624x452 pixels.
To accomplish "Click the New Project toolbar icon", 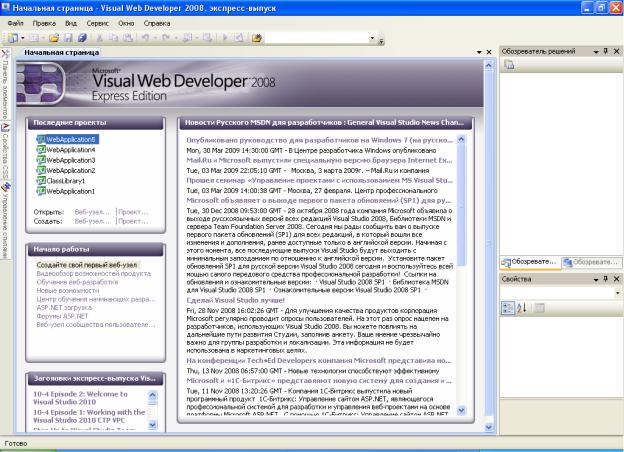I will pyautogui.click(x=13, y=38).
